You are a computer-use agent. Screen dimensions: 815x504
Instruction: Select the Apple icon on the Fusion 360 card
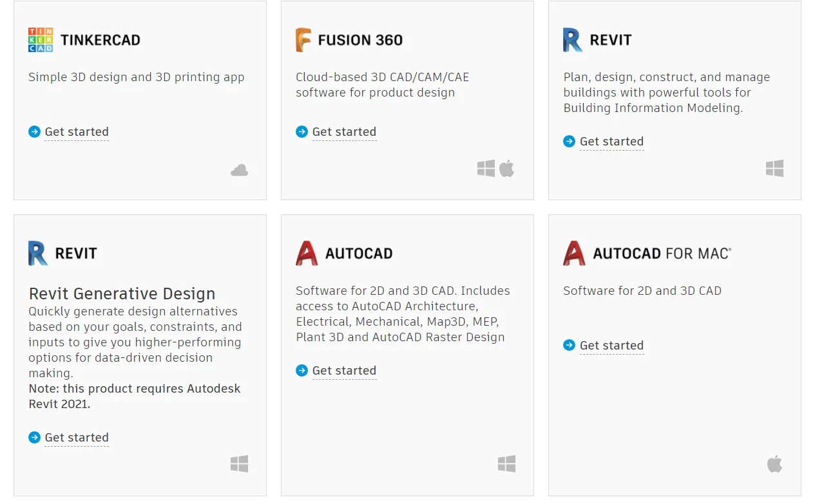click(x=507, y=167)
